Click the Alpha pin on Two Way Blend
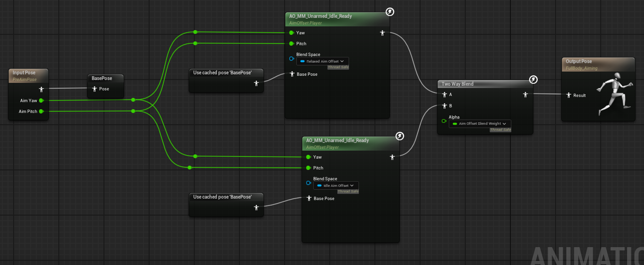This screenshot has height=265, width=644. tap(444, 121)
